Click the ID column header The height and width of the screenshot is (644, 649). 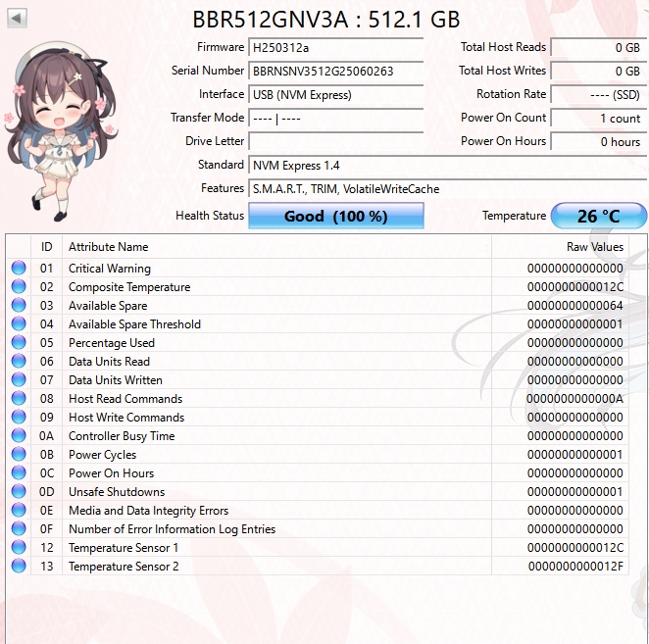point(46,247)
